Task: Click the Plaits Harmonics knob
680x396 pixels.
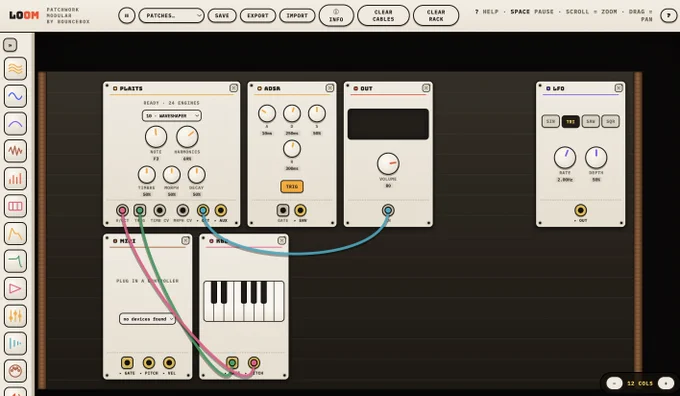Action: pyautogui.click(x=187, y=137)
